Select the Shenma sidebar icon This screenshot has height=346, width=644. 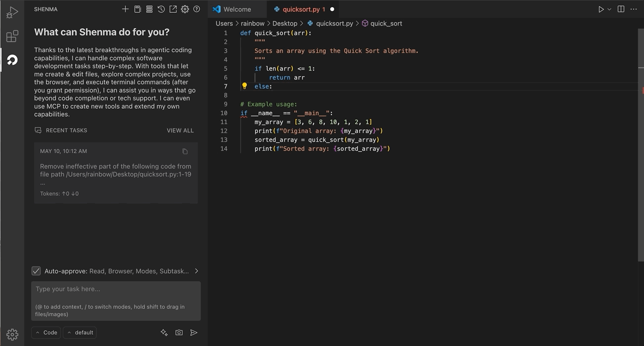click(x=12, y=60)
